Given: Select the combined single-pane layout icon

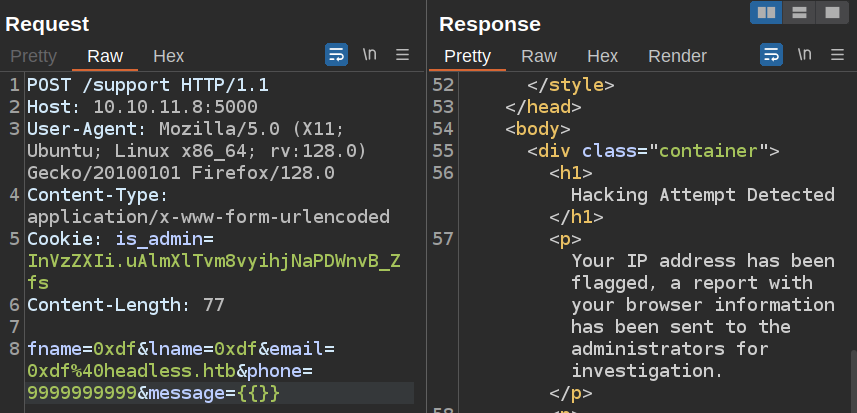Looking at the screenshot, I should click(x=830, y=12).
